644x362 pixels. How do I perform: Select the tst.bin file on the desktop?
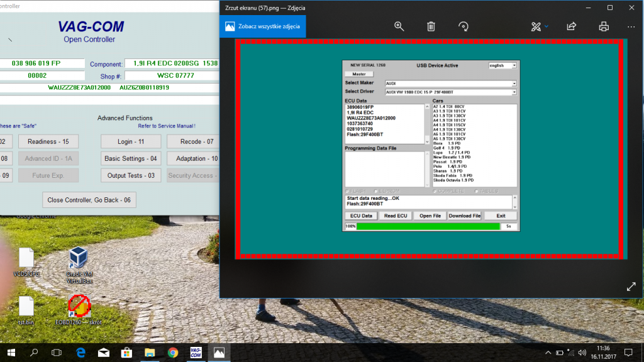[26, 310]
